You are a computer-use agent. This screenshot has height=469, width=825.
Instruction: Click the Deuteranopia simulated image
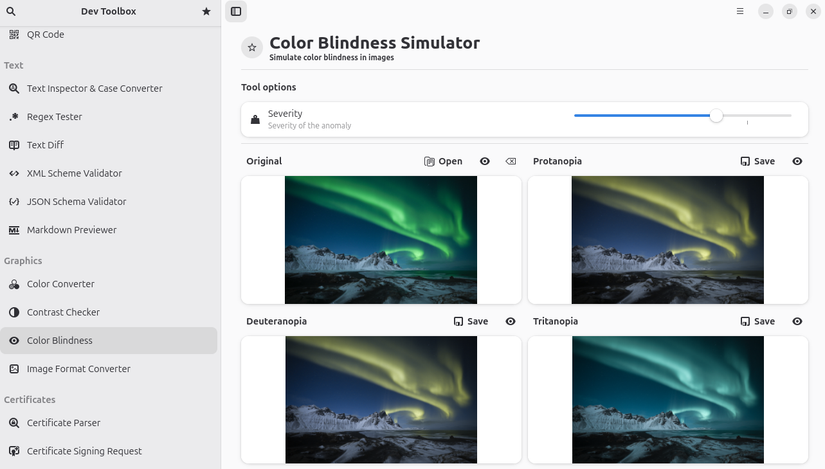click(x=381, y=400)
